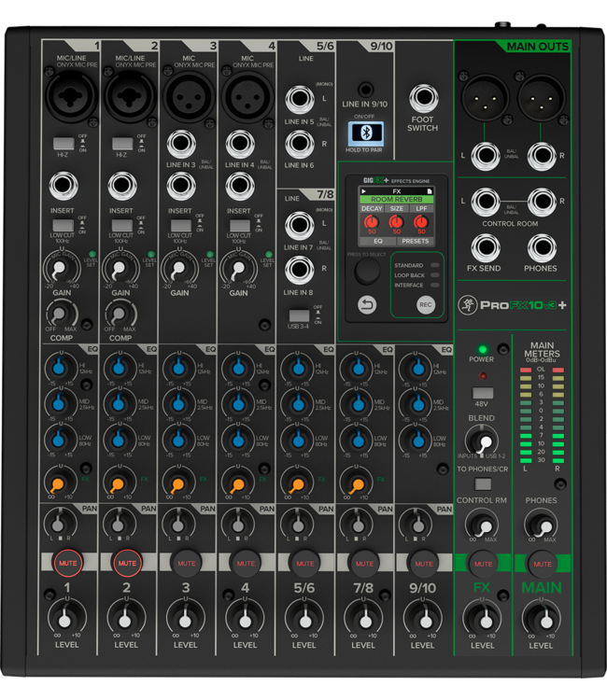Click the FX SEND jack
The height and width of the screenshot is (700, 607).
point(485,247)
